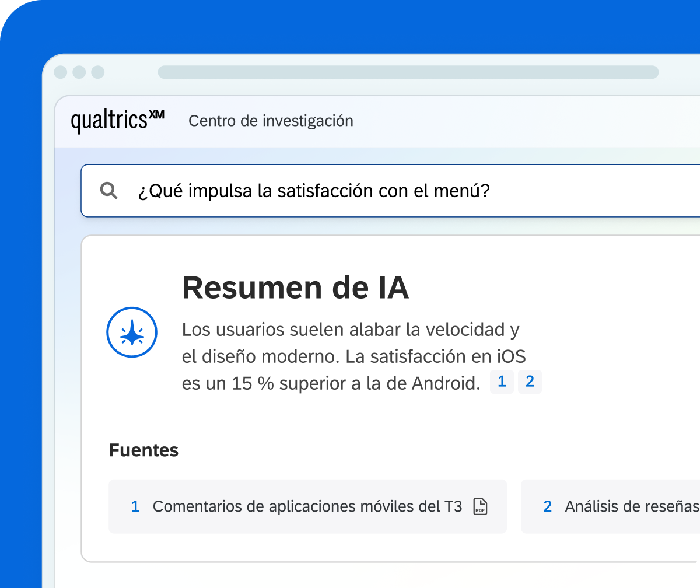Click the AI summary paragraph text

coord(353,356)
